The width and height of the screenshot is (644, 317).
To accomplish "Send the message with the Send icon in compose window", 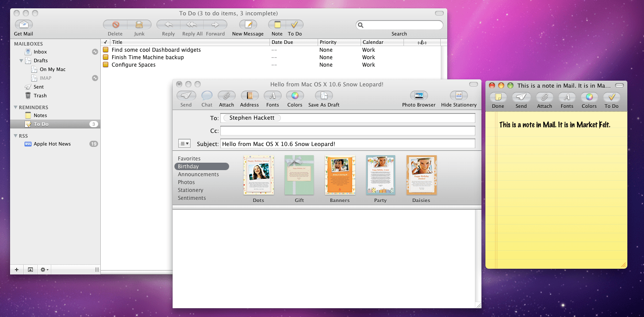I will (x=186, y=96).
